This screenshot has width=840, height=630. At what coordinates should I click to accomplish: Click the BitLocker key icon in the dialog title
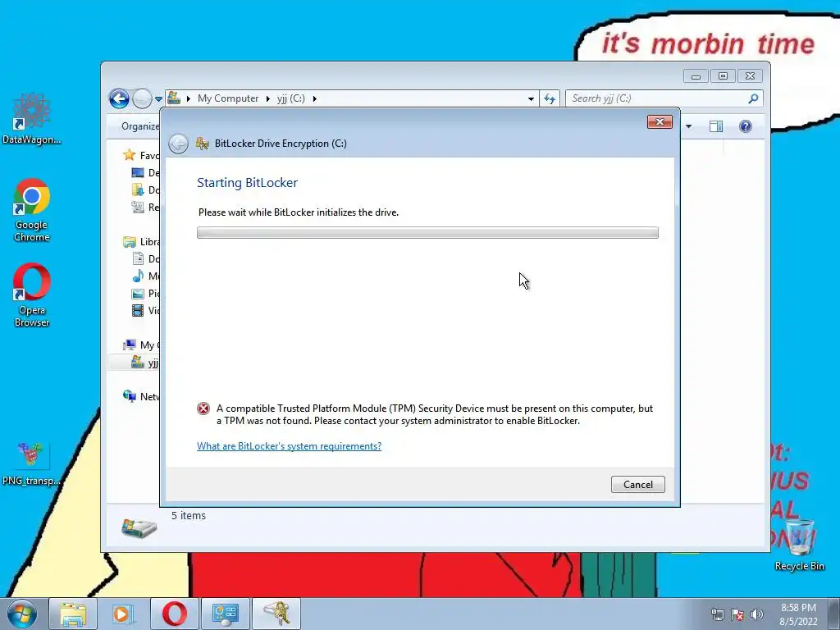(x=202, y=143)
